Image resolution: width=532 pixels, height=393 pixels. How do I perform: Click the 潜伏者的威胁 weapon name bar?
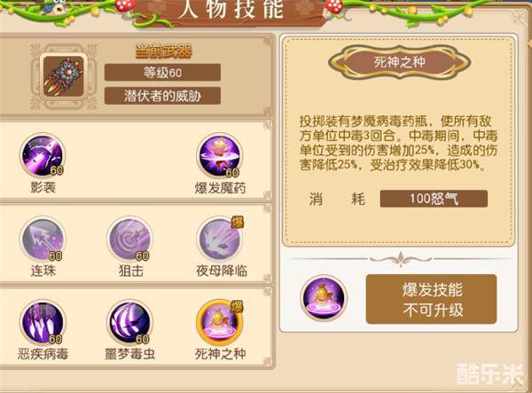tap(162, 96)
